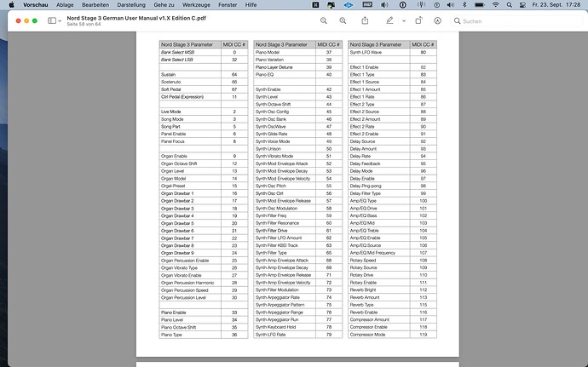Open the share button in toolbar
Image resolution: width=588 pixels, height=367 pixels.
click(365, 21)
